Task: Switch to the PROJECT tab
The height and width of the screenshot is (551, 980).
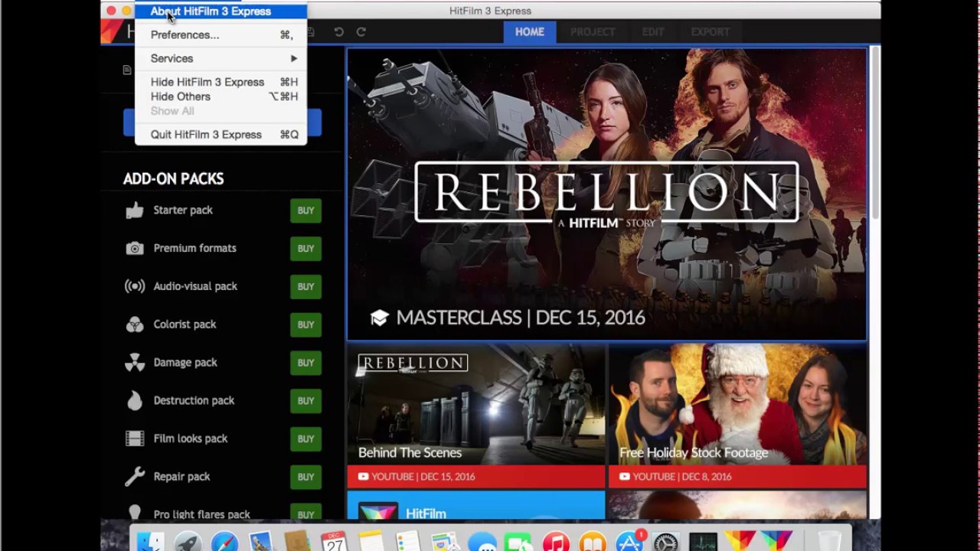Action: pos(593,32)
